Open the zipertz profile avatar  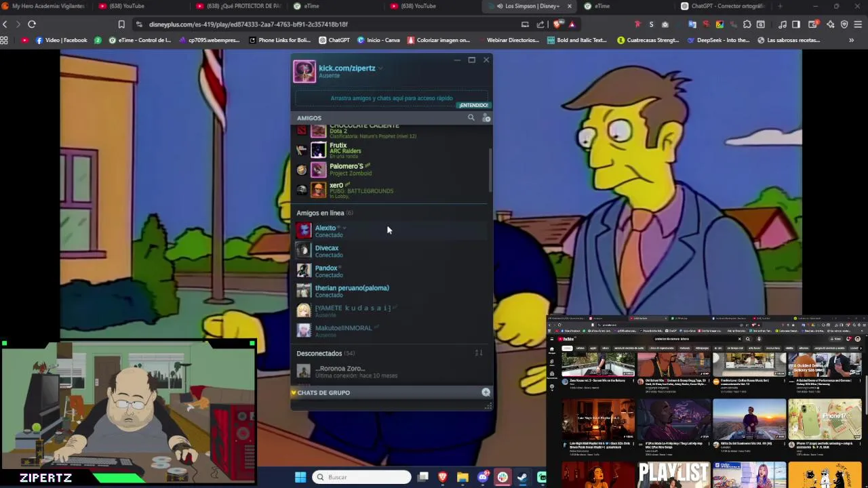click(304, 72)
